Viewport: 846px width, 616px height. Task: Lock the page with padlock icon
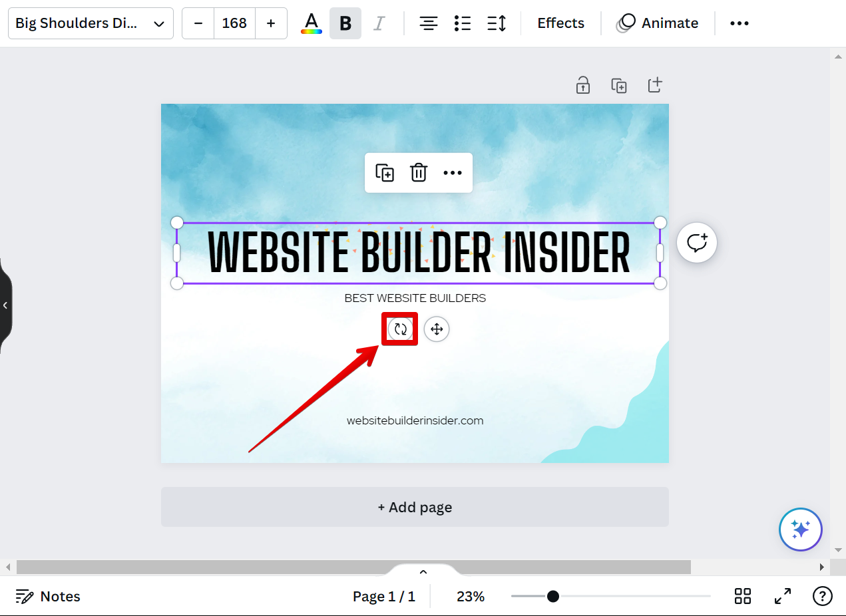click(583, 85)
